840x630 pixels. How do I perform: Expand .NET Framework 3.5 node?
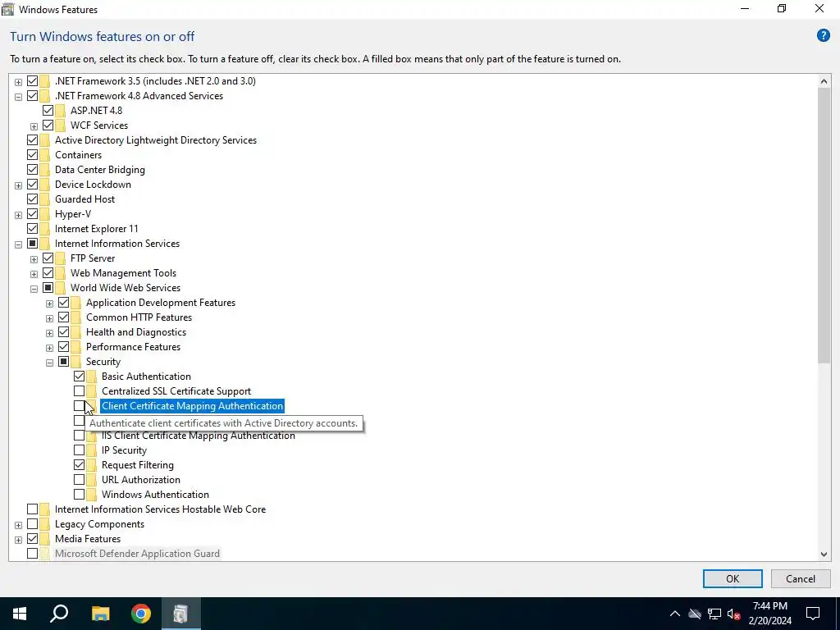18,82
